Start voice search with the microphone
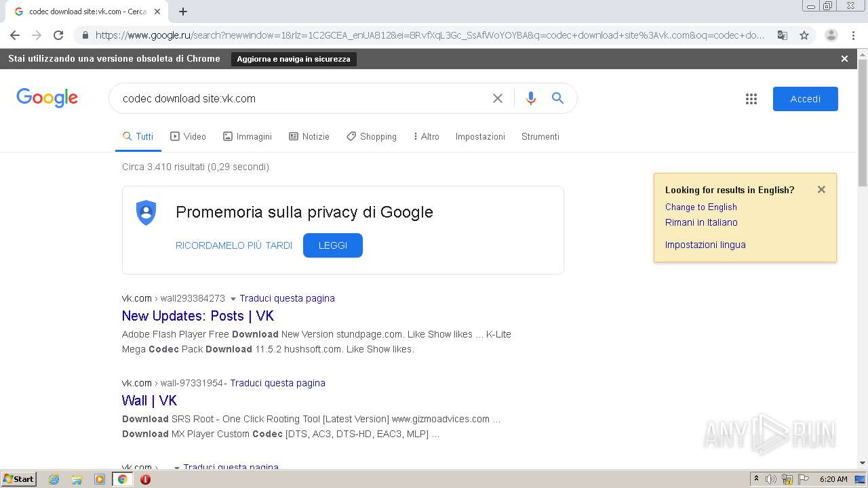The width and height of the screenshot is (868, 488). (531, 98)
